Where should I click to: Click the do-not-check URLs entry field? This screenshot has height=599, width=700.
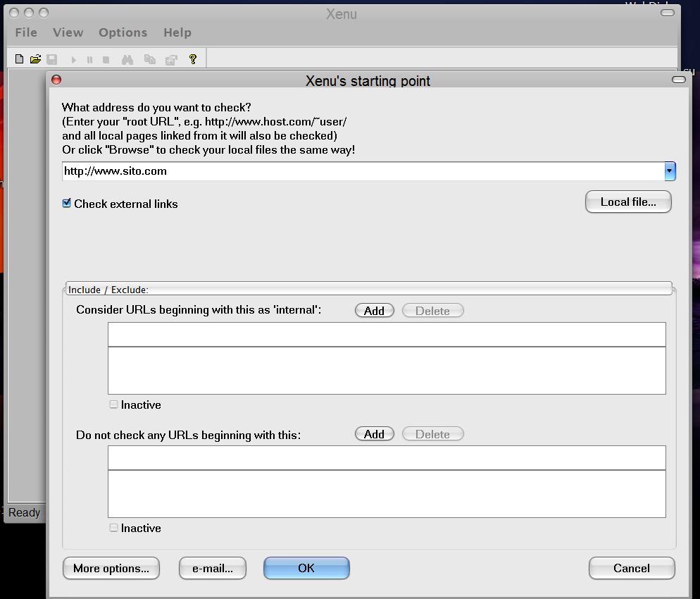tap(387, 457)
